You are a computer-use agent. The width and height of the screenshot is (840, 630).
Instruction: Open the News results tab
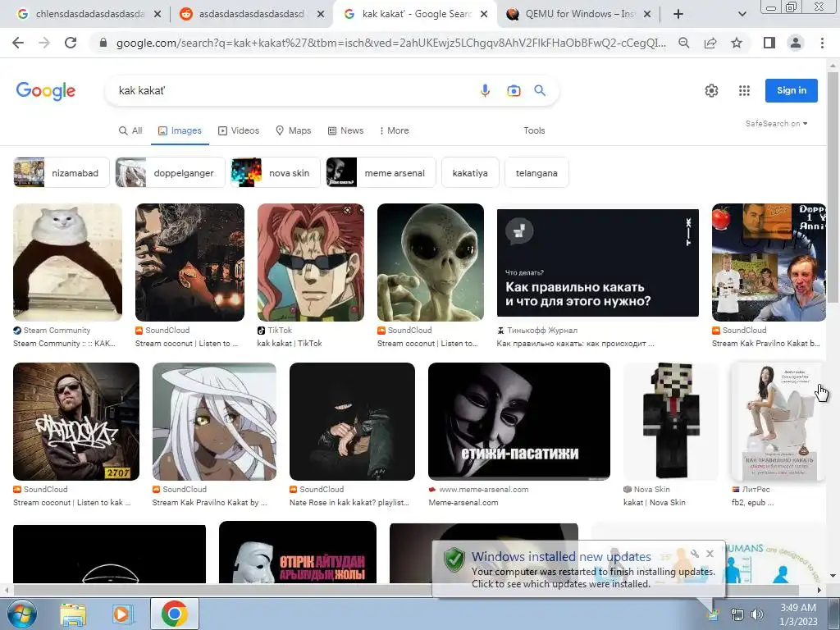pos(345,130)
